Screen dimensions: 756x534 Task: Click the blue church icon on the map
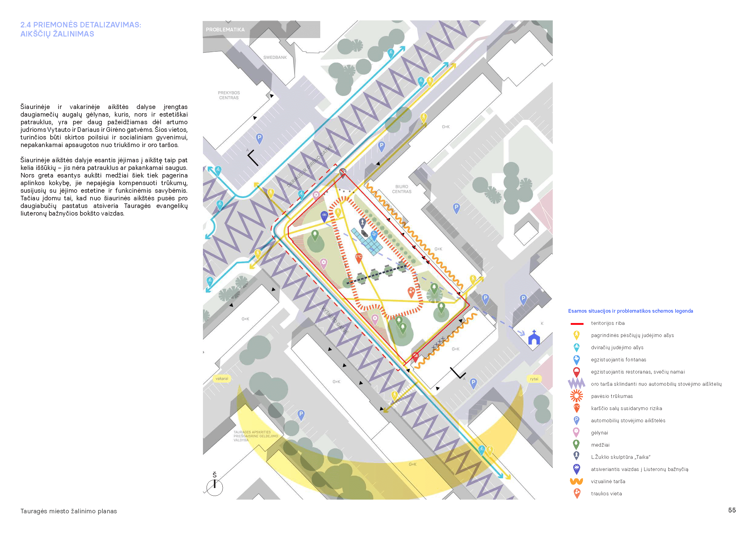pos(534,337)
